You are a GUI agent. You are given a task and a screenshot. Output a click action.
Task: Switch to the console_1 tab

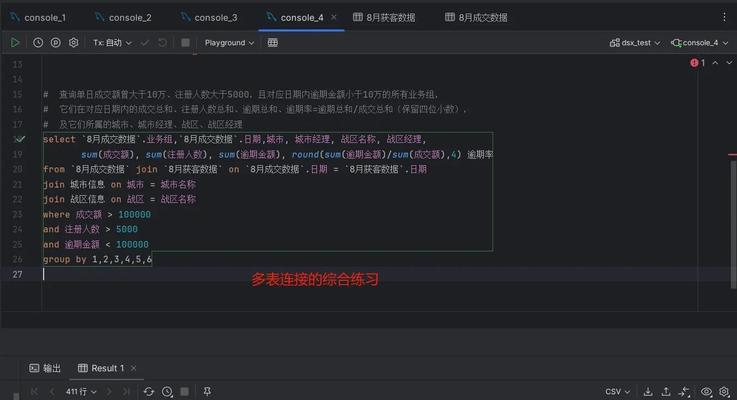pyautogui.click(x=38, y=17)
